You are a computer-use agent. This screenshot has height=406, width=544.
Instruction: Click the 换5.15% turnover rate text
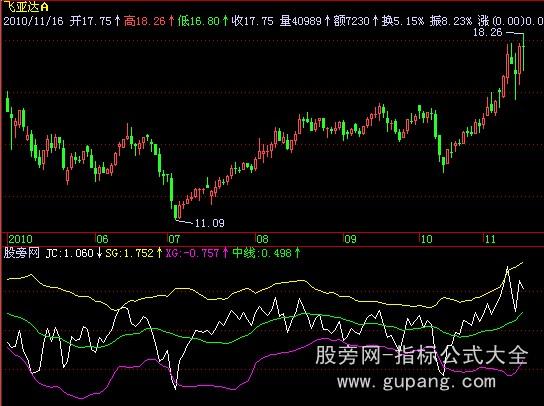click(x=403, y=21)
